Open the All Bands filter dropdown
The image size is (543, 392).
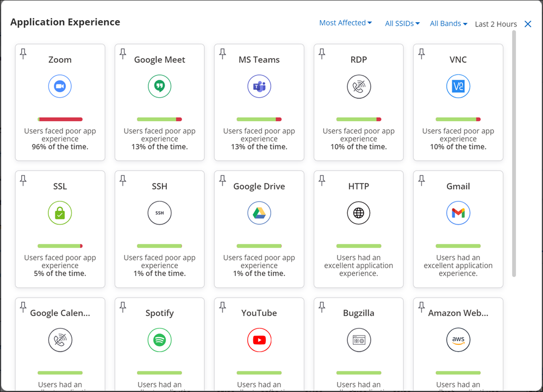click(448, 23)
